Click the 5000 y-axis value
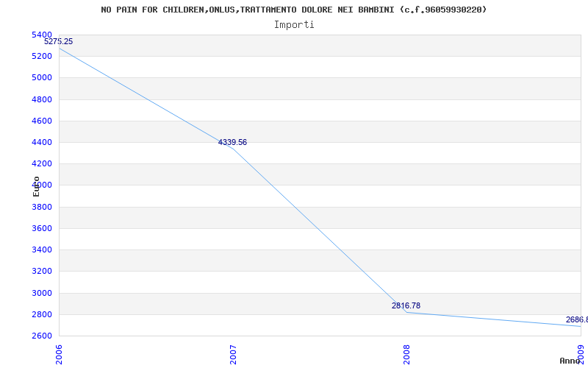 coord(42,78)
